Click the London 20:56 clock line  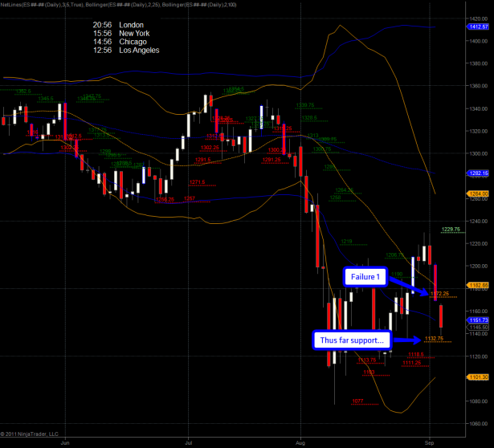[123, 25]
